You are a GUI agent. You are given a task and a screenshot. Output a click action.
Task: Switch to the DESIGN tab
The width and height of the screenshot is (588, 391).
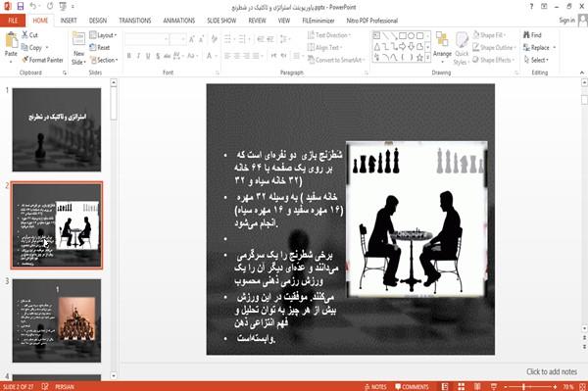coord(98,21)
